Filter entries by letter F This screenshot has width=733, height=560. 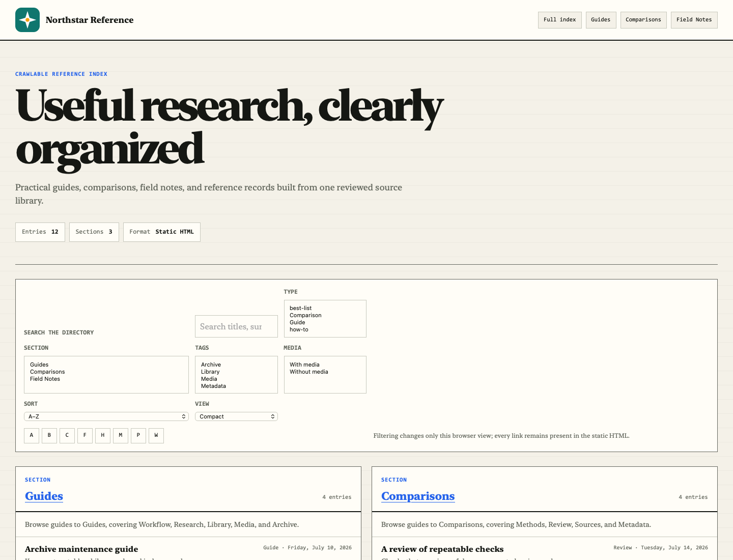(x=85, y=435)
